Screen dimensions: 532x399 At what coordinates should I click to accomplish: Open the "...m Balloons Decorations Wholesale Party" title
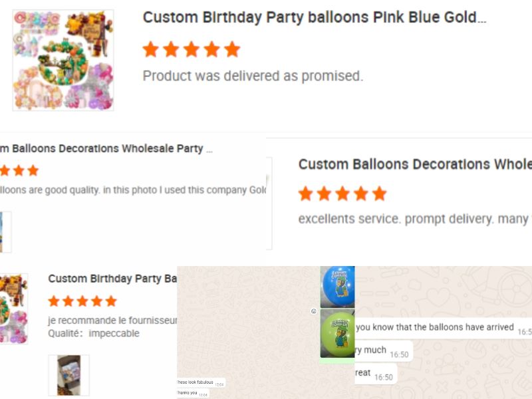point(106,148)
